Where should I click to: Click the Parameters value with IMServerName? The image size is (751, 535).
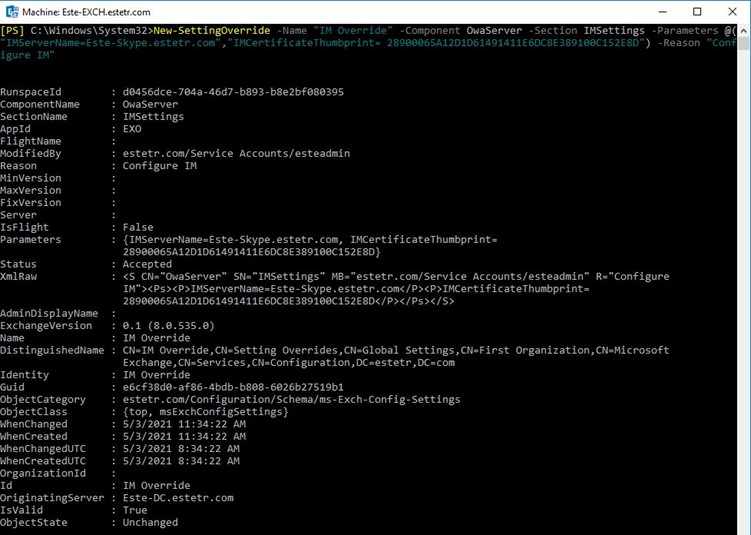pyautogui.click(x=310, y=245)
